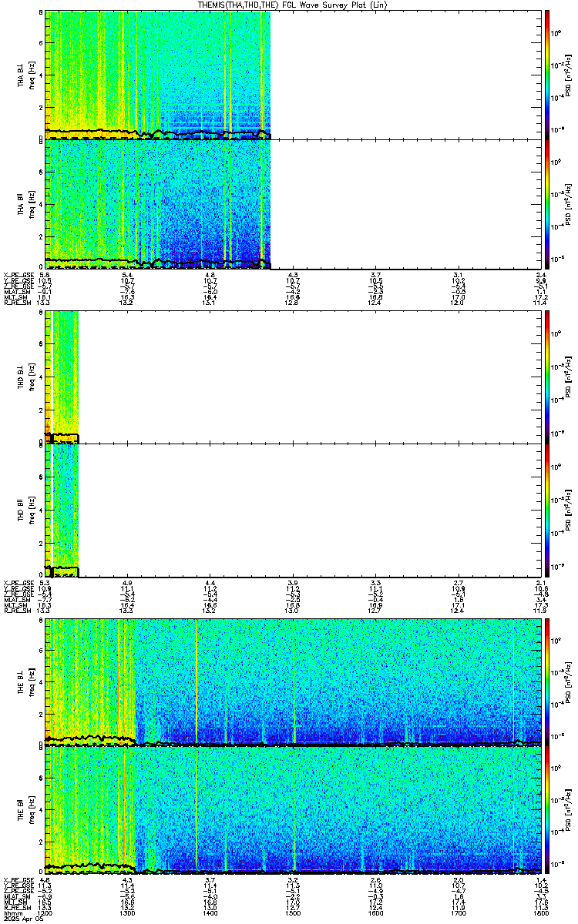Click the 'THE B⊥ freq [Hz]' axis label
This screenshot has height=924, width=578.
pyautogui.click(x=25, y=681)
